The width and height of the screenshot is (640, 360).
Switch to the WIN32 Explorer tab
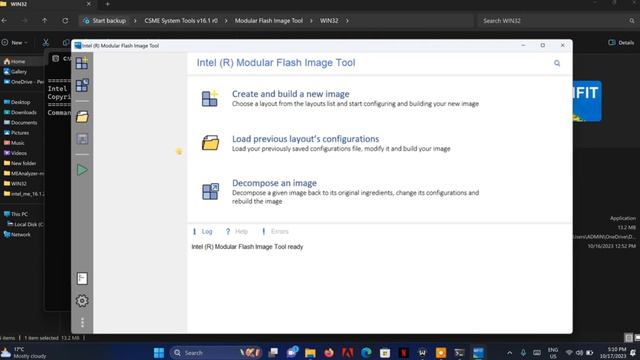click(45, 4)
